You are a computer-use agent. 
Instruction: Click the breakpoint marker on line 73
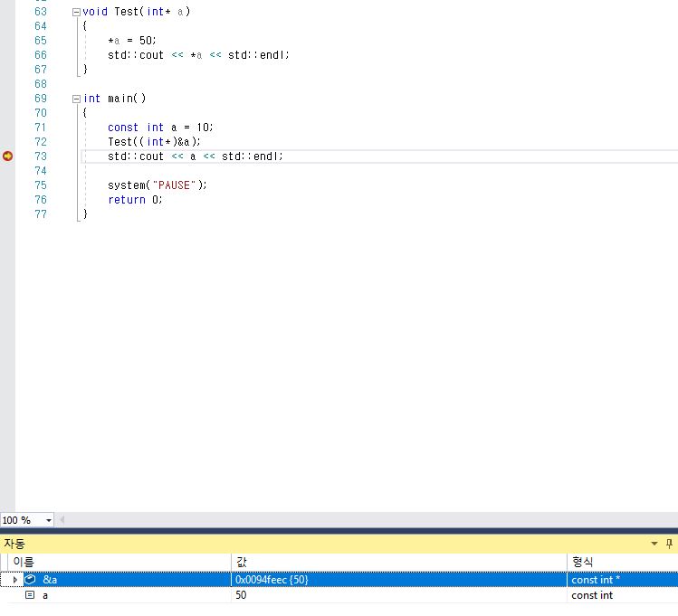coord(8,156)
